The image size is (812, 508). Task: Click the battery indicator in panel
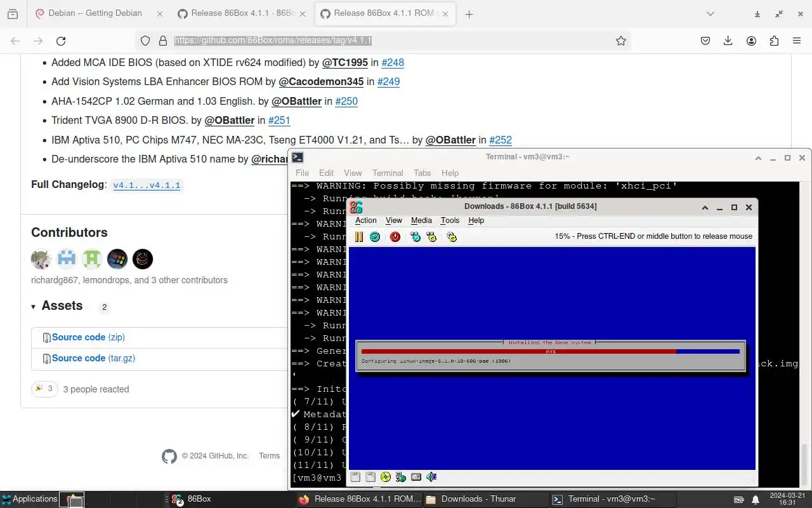pyautogui.click(x=739, y=500)
